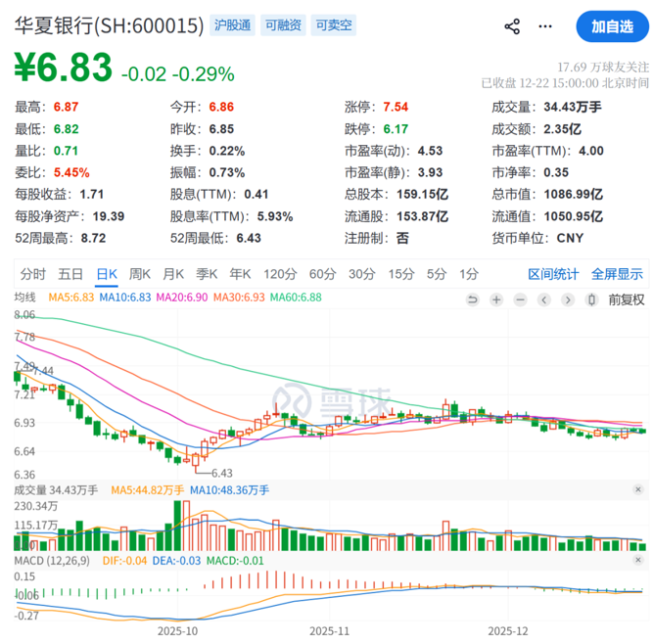Click the candlestick style icon near 前复权
The image size is (653, 644).
pos(590,299)
